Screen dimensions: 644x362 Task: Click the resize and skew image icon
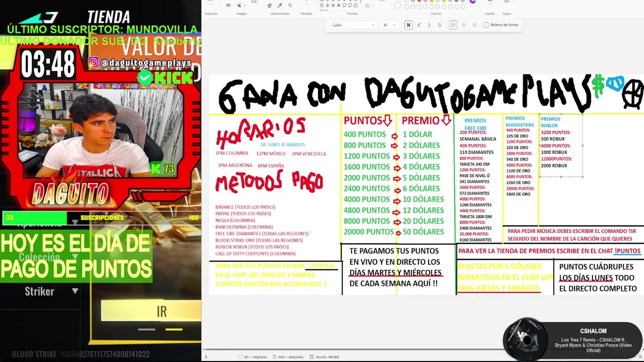click(x=228, y=5)
